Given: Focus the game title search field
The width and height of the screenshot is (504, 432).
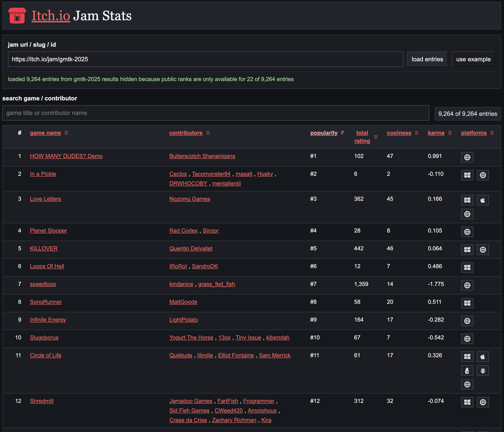Looking at the screenshot, I should (x=216, y=113).
